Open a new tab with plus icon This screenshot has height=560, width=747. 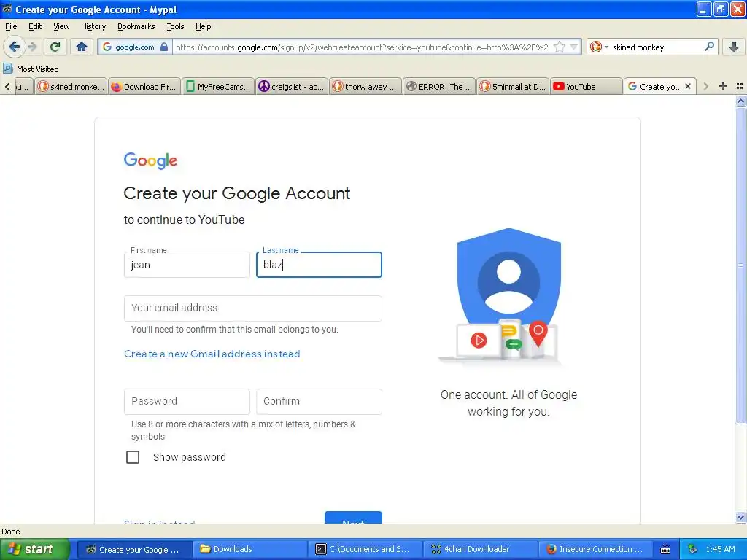point(723,86)
